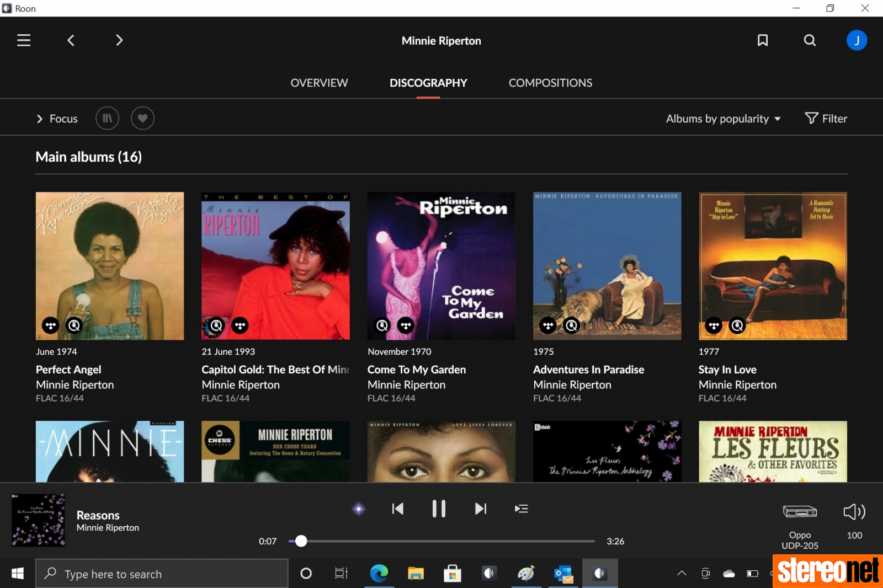Open the Minnie album cover in second row
The height and width of the screenshot is (588, 883).
click(x=110, y=451)
